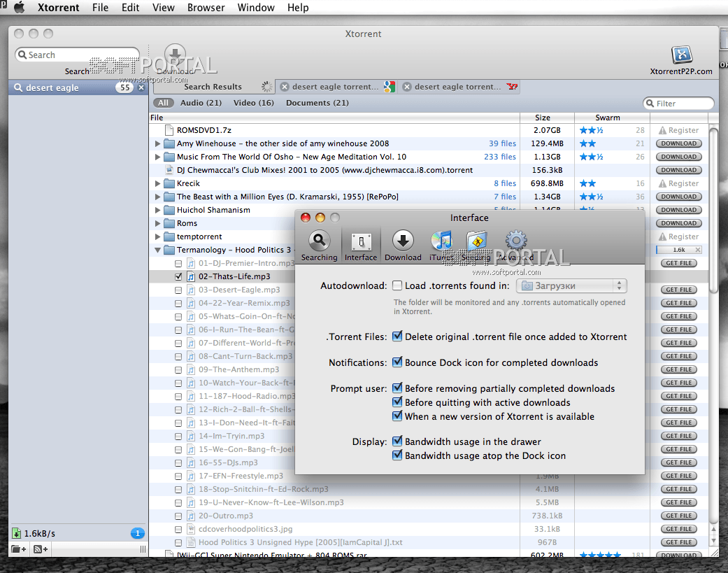Close the Google desert eagle torrent tab
Viewport: 728px width, 573px height.
click(285, 87)
